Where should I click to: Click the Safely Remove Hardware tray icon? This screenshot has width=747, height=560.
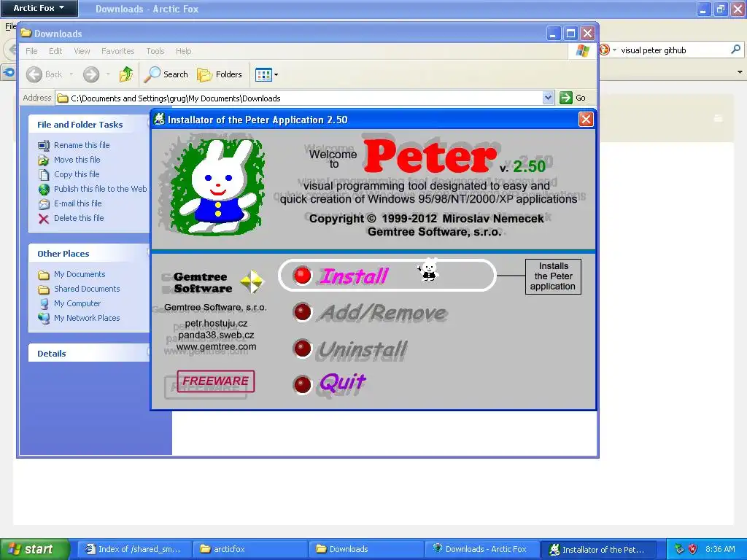click(x=679, y=549)
